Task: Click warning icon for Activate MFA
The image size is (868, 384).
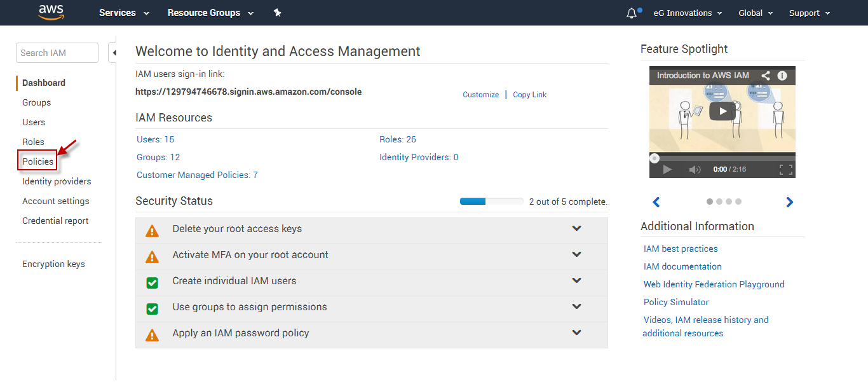Action: pyautogui.click(x=152, y=257)
